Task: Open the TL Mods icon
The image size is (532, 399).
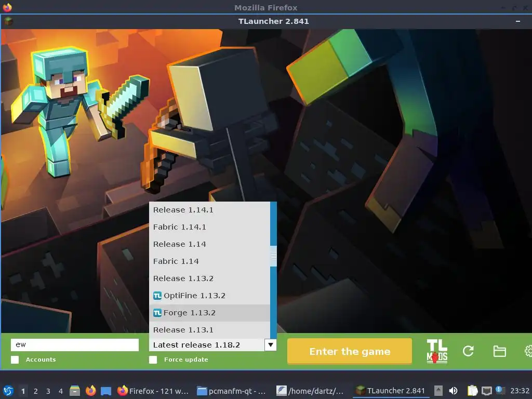Action: coord(437,351)
